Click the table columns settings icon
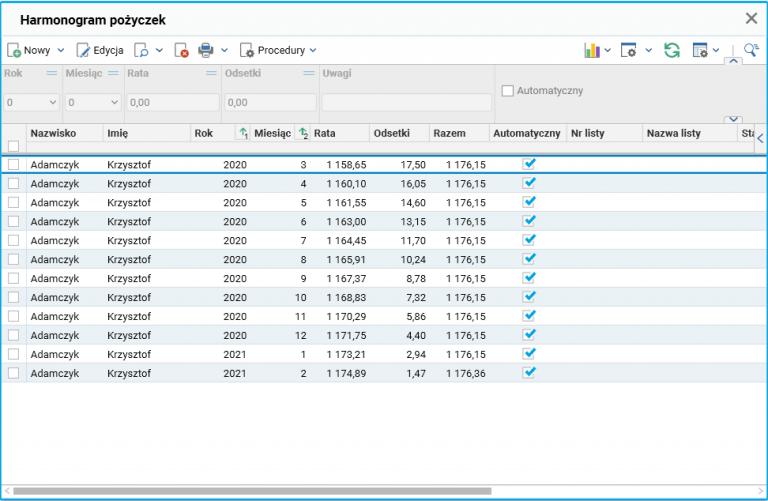This screenshot has width=768, height=501. click(700, 50)
